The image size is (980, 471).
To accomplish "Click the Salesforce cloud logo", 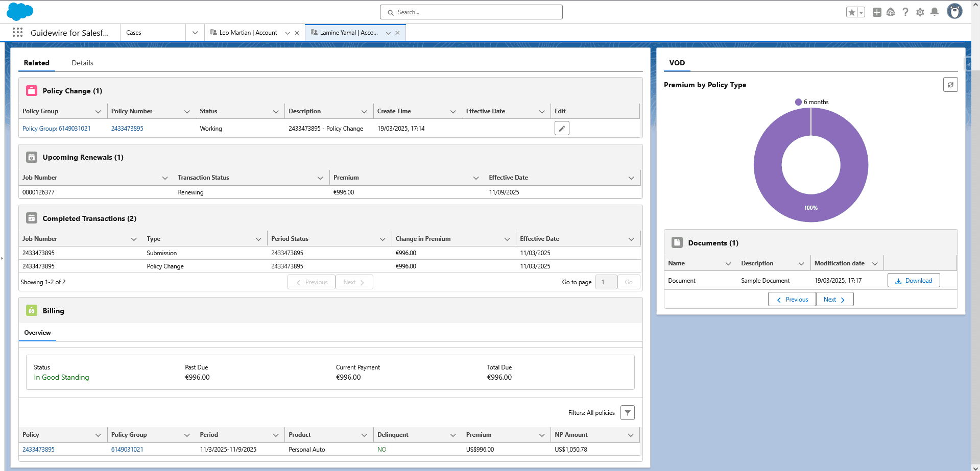I will pyautogui.click(x=20, y=11).
